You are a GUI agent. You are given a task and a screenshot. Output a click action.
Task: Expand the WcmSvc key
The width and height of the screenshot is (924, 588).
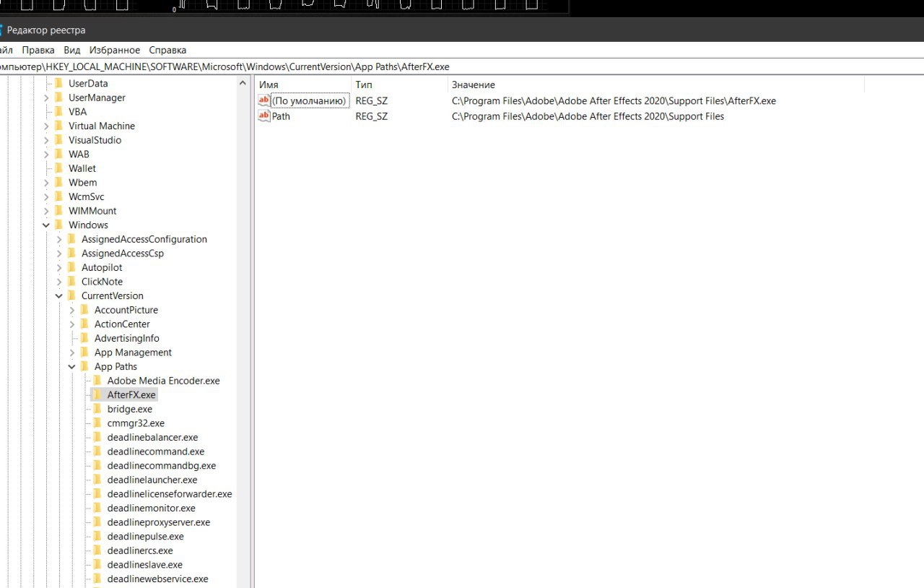coord(47,196)
